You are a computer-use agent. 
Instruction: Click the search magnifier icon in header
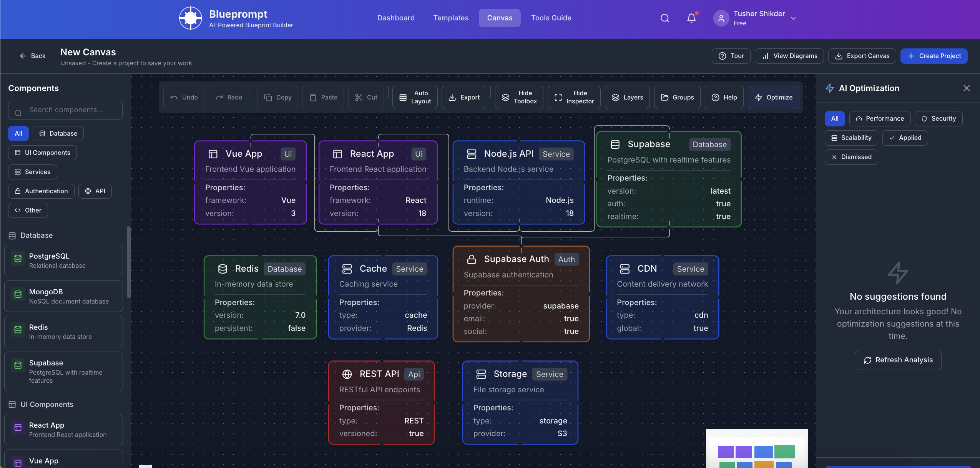pos(665,18)
